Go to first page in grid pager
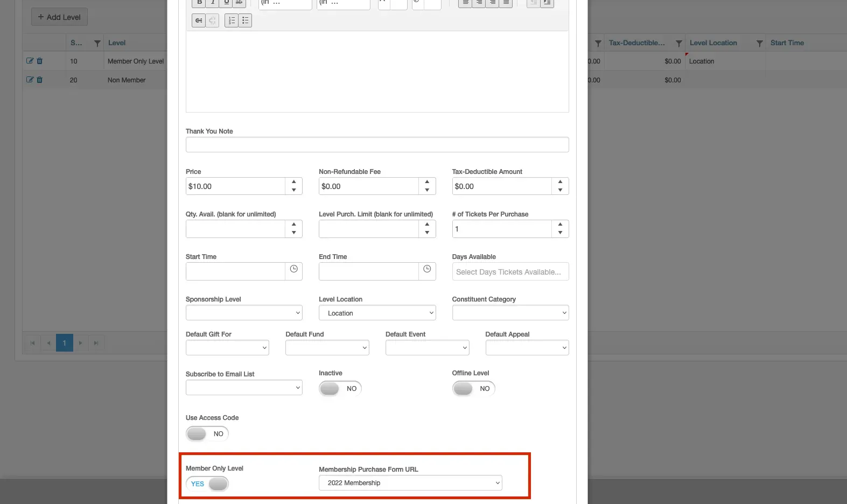This screenshot has height=504, width=847. [33, 343]
